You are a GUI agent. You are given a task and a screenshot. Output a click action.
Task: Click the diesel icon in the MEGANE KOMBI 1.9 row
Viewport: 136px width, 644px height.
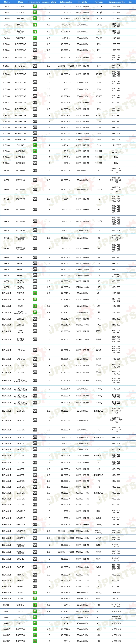(x=35, y=545)
